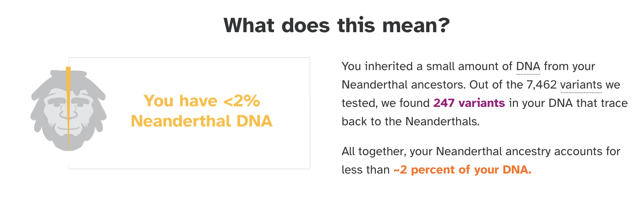Click "All together" at second paragraph start

pyautogui.click(x=373, y=151)
